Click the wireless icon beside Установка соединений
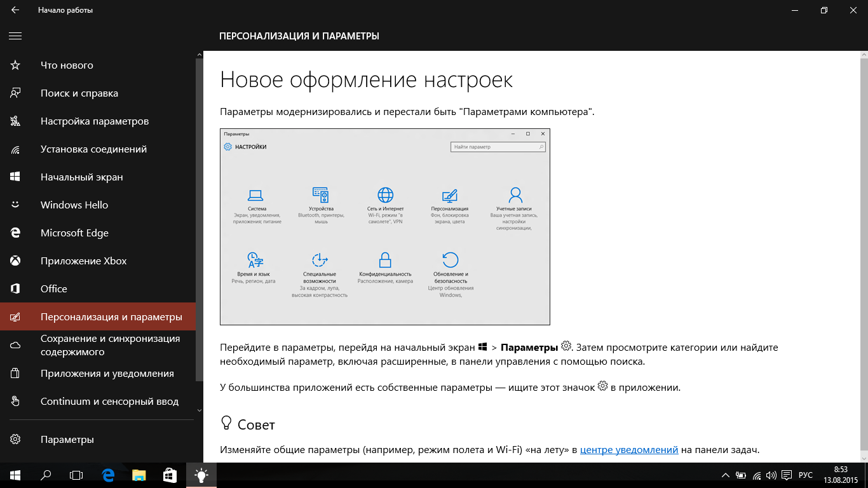 click(x=15, y=149)
